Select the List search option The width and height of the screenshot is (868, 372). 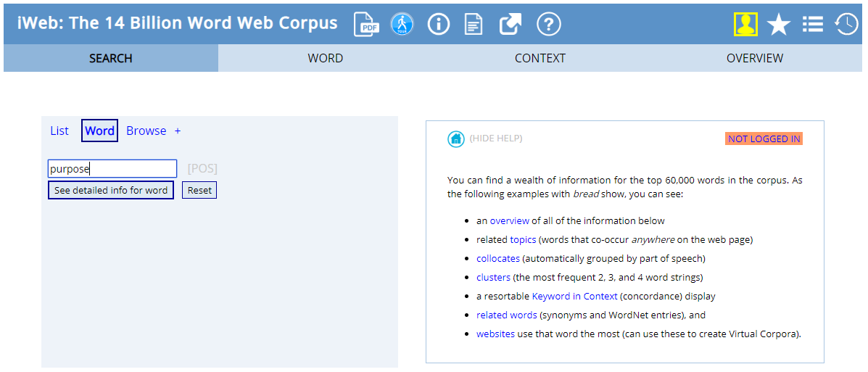59,131
